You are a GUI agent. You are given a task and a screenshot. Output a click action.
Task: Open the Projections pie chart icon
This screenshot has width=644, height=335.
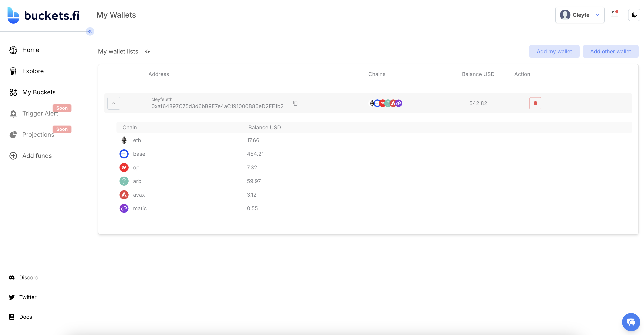(13, 134)
